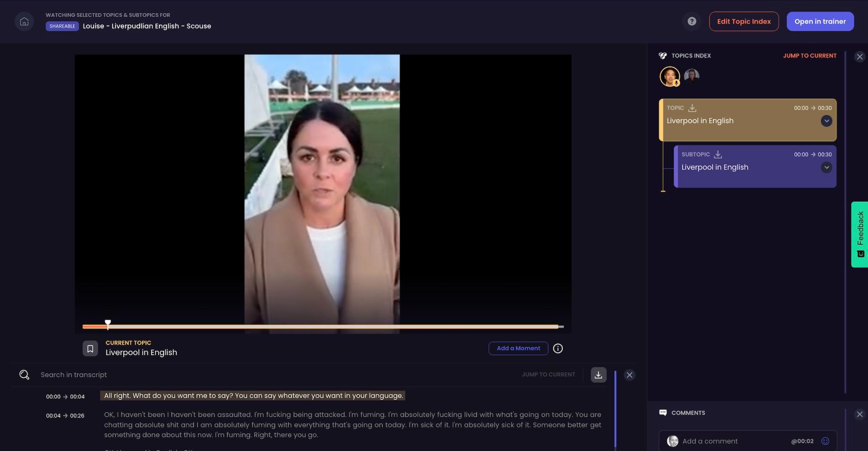Click Add a Moment button

click(518, 349)
